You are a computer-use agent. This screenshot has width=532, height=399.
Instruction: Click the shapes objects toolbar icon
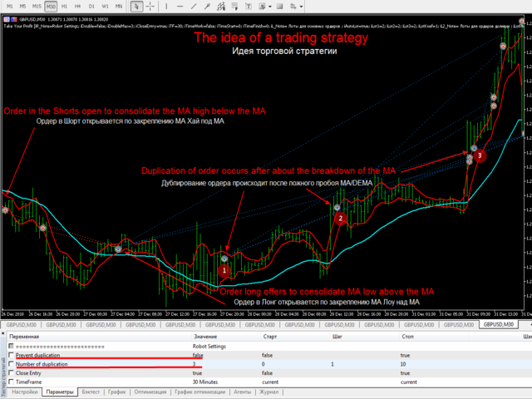pos(262,6)
